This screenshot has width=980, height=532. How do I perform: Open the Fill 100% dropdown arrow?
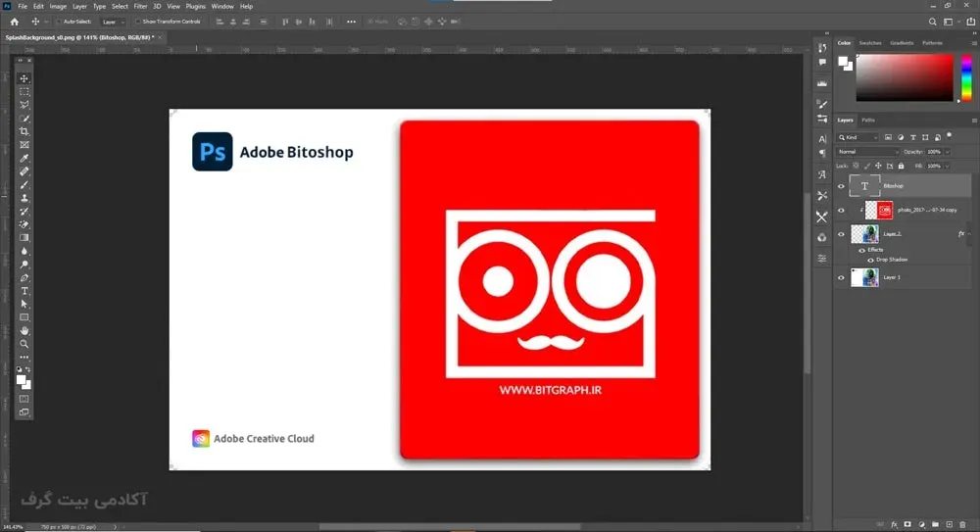click(948, 167)
